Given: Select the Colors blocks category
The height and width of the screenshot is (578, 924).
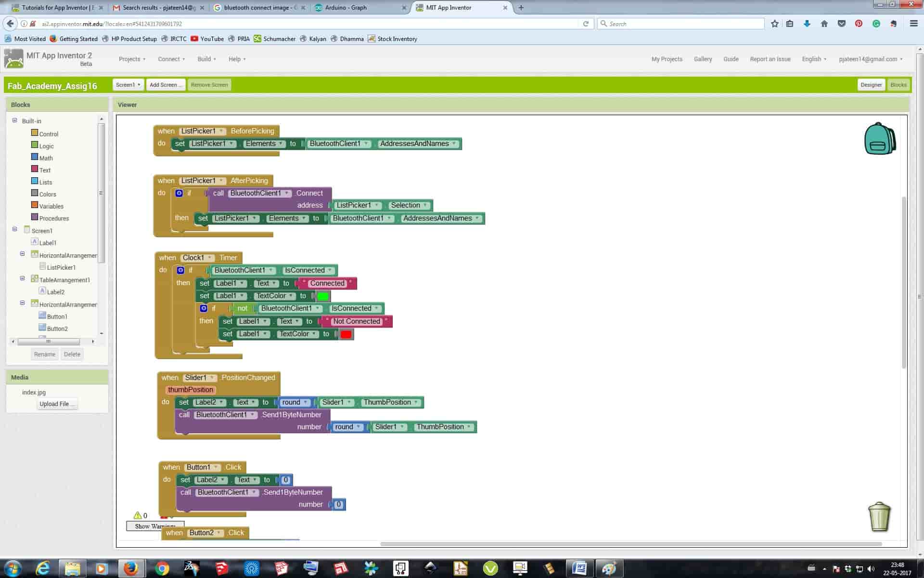Looking at the screenshot, I should tap(44, 194).
